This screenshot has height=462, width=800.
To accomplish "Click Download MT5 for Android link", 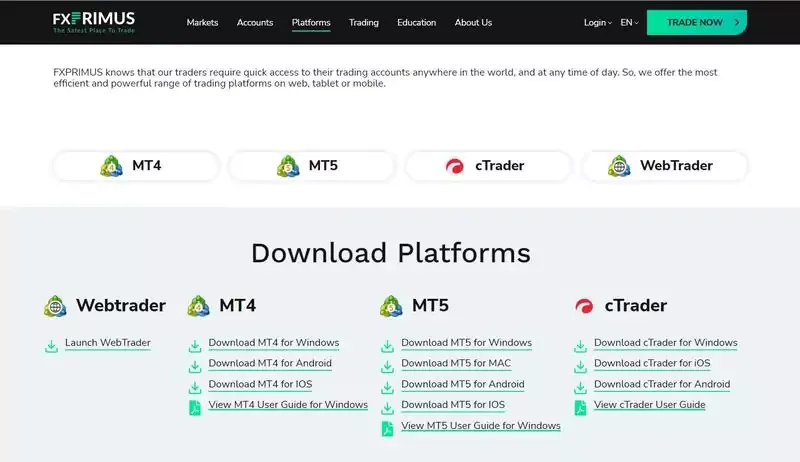I will point(463,384).
